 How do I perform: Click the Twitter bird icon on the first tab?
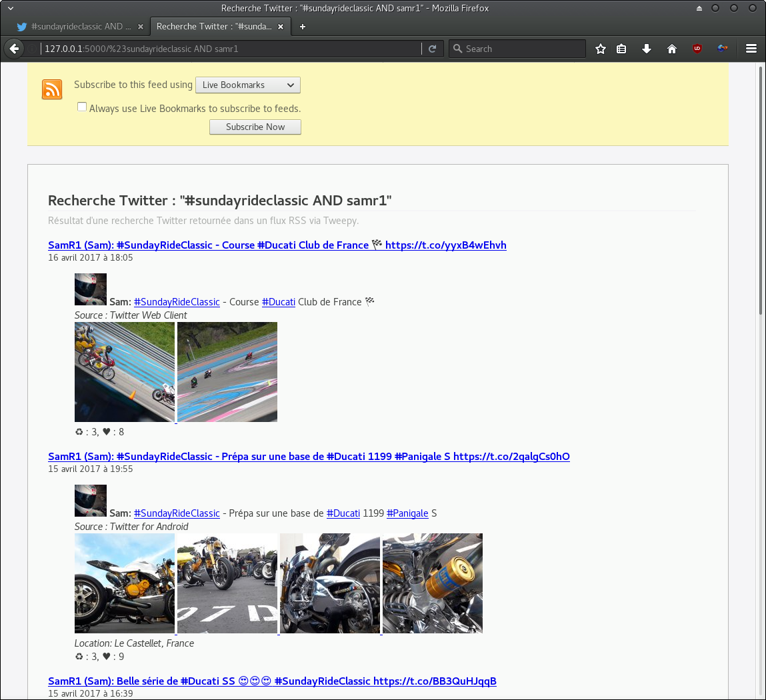21,27
